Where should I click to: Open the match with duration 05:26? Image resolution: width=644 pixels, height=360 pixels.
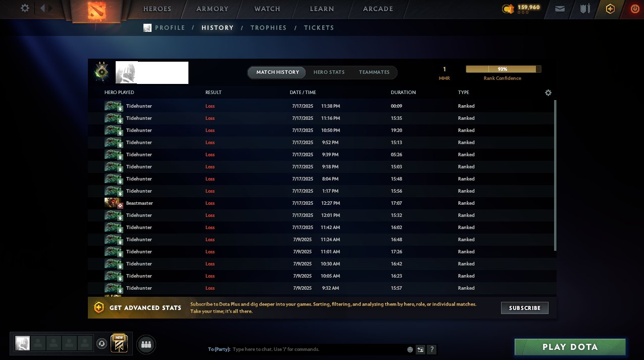coord(321,155)
